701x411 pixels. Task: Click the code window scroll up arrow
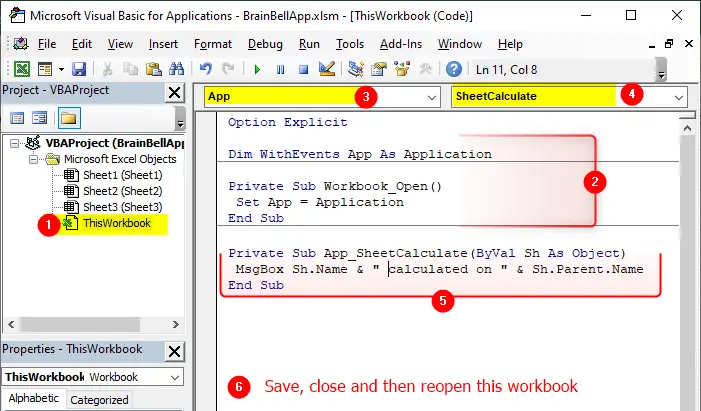tap(687, 128)
